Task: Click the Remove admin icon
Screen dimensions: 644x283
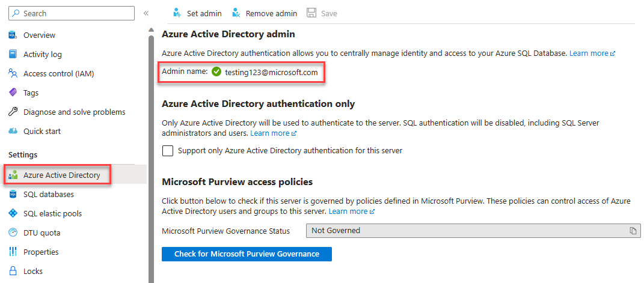Action: pos(236,13)
